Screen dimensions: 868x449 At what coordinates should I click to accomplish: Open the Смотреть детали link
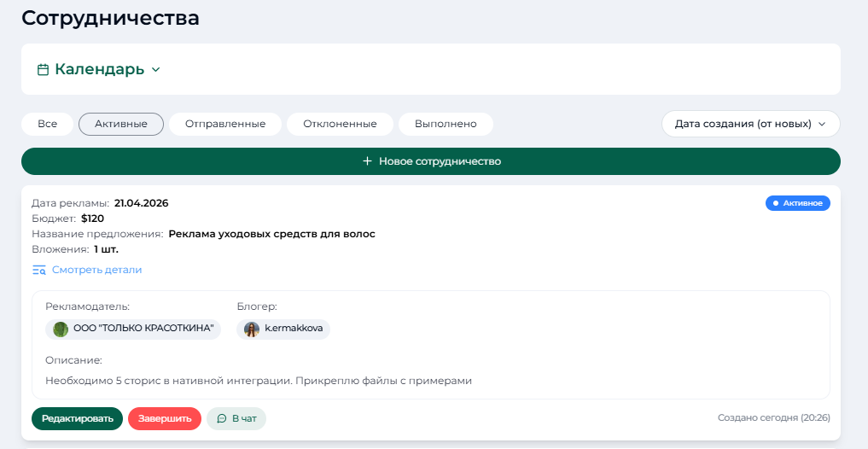click(x=97, y=271)
